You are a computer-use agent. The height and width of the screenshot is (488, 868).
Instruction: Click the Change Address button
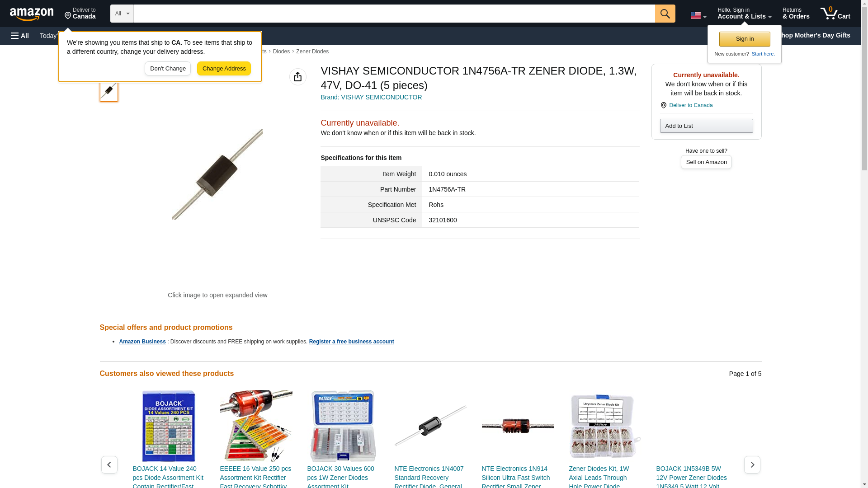pyautogui.click(x=224, y=69)
